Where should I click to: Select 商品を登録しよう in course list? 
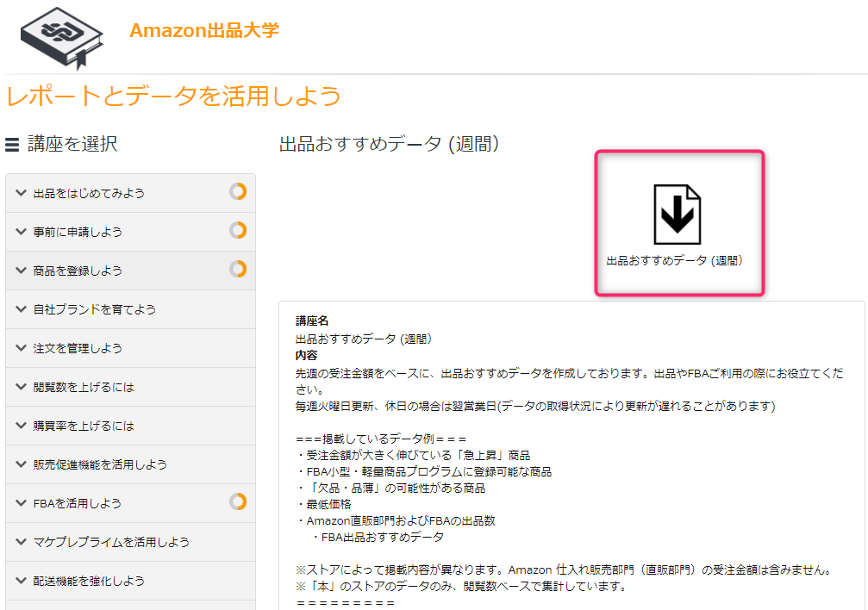131,271
